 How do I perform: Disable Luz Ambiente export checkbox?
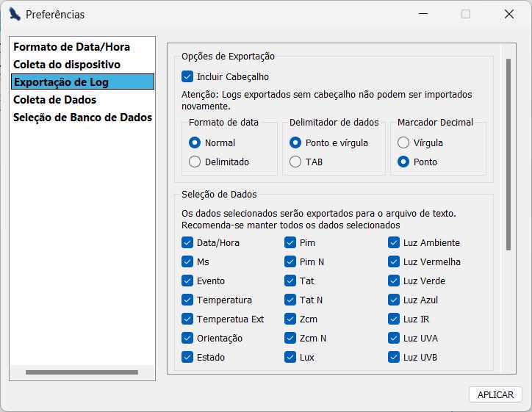(x=394, y=242)
